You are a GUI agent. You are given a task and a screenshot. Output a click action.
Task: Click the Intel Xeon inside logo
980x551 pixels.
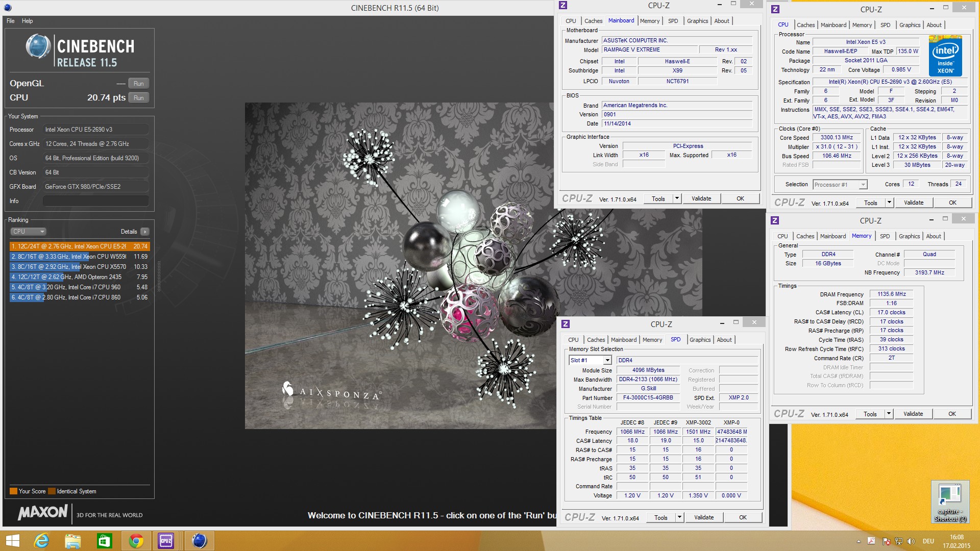pyautogui.click(x=945, y=56)
